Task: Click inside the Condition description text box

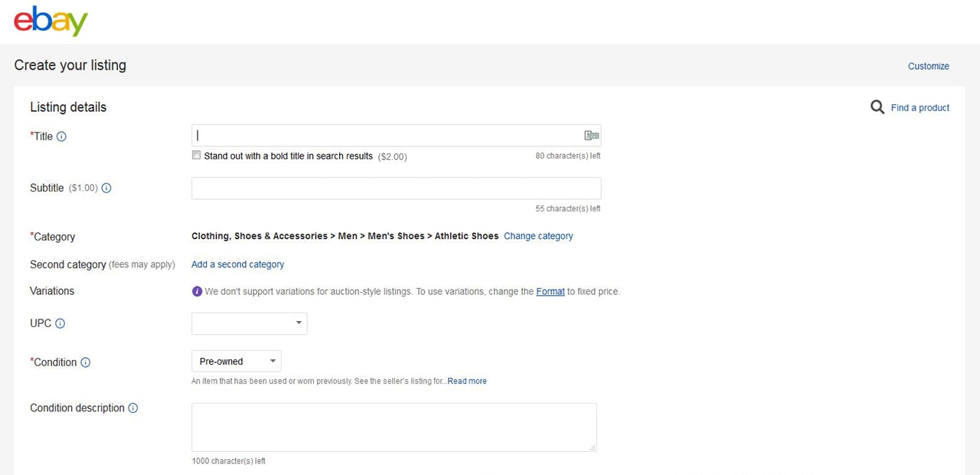Action: (394, 427)
